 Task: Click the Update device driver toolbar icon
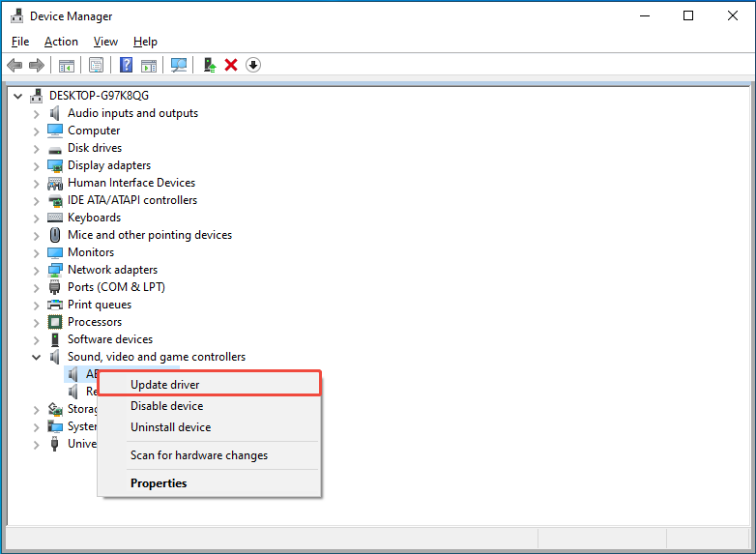point(210,65)
